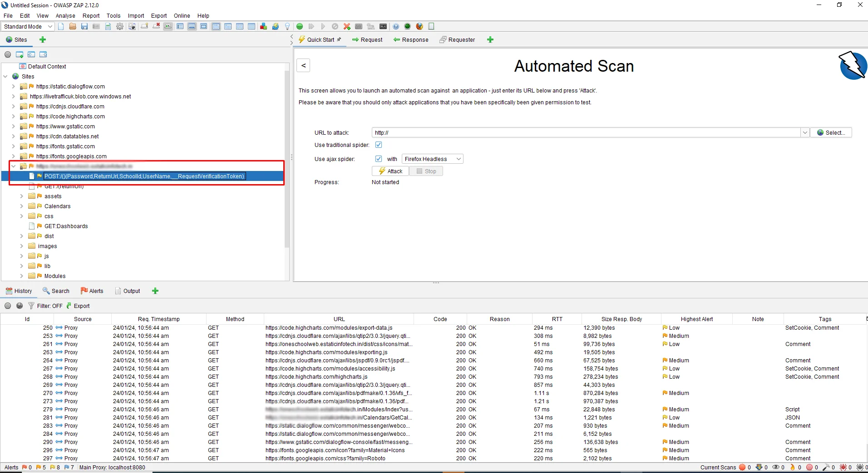Switch to the Alerts tab
868x473 pixels.
[x=92, y=291]
